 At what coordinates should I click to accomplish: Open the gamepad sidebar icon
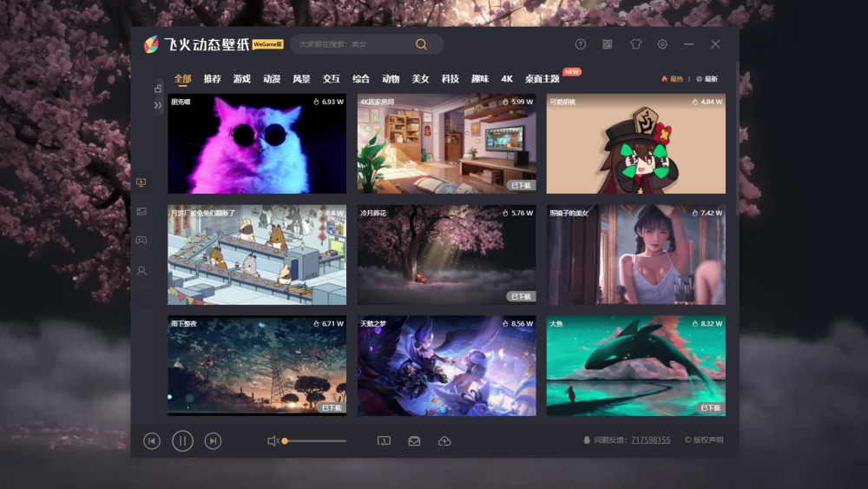point(141,241)
